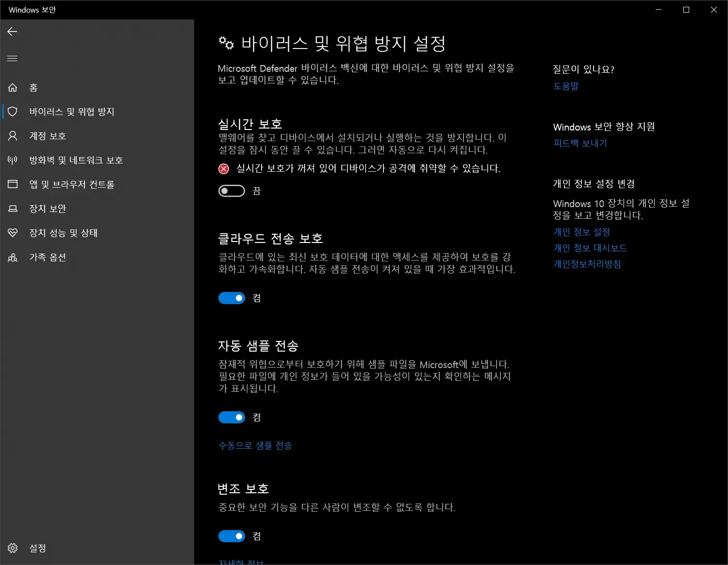728x565 pixels.
Task: Click the back arrow icon
Action: [12, 32]
